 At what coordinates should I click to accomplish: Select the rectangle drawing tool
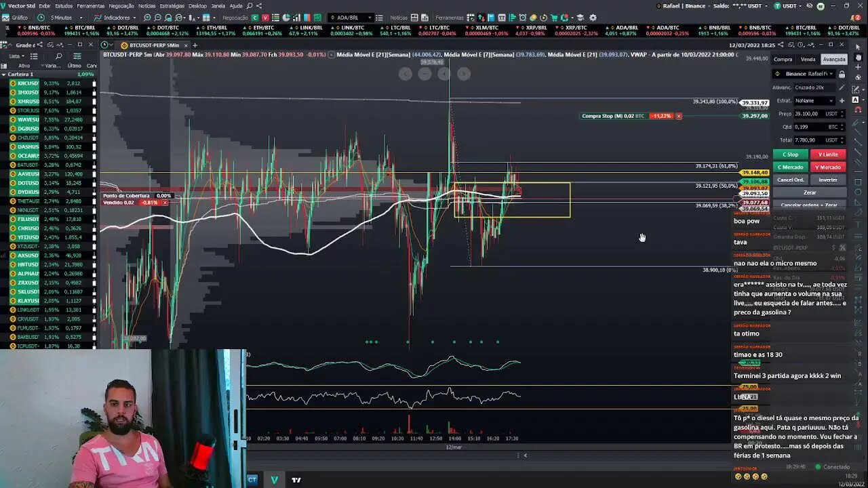[858, 182]
